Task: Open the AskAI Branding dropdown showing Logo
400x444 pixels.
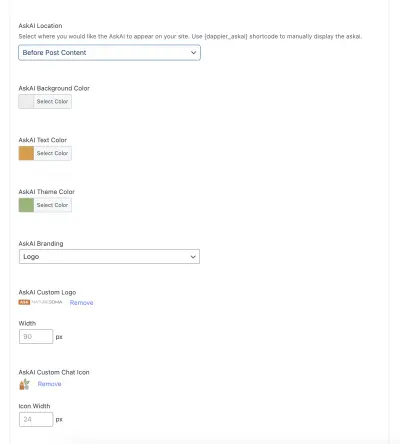Action: (x=109, y=257)
